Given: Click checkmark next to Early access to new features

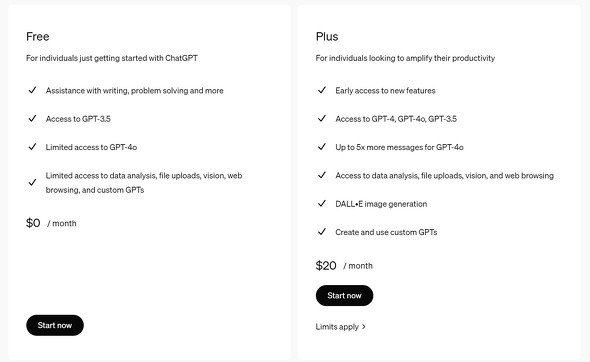Looking at the screenshot, I should pos(322,90).
